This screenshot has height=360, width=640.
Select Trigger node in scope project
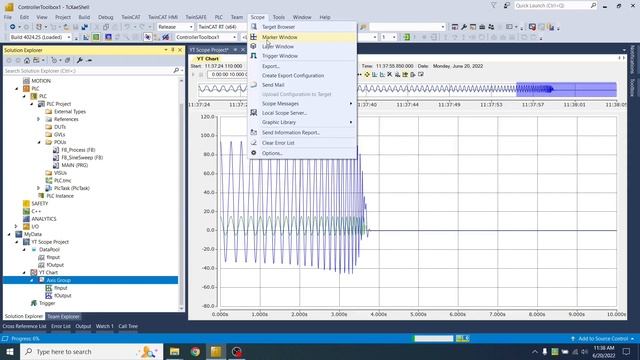pos(47,303)
